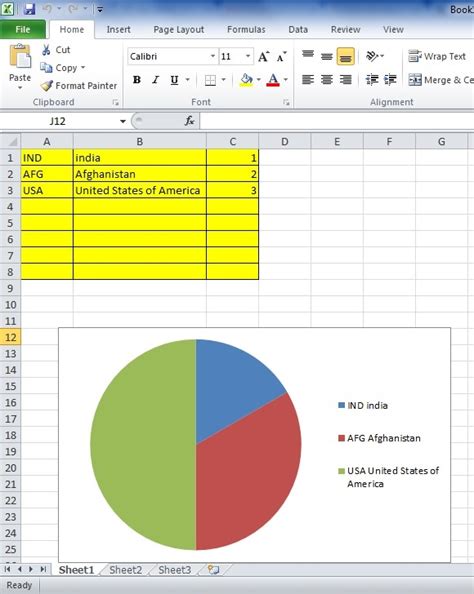Jump to first sheet with navigation arrow
This screenshot has height=594, width=474.
[x=7, y=569]
